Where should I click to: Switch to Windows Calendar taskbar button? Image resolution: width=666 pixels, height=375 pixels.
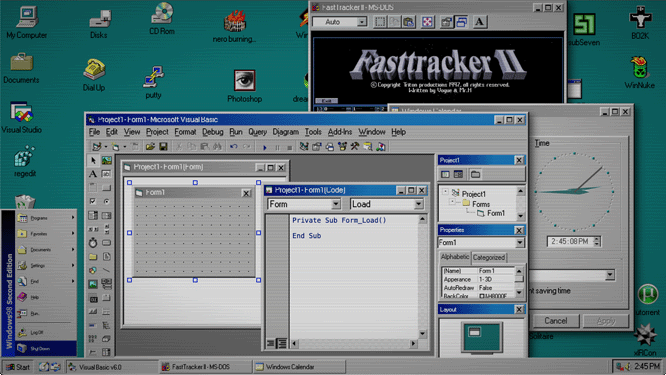click(x=299, y=367)
